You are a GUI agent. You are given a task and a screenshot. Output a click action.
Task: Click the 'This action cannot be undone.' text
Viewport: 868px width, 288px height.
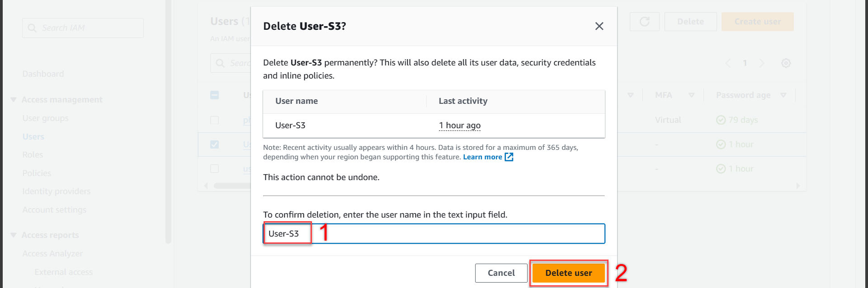pos(321,177)
